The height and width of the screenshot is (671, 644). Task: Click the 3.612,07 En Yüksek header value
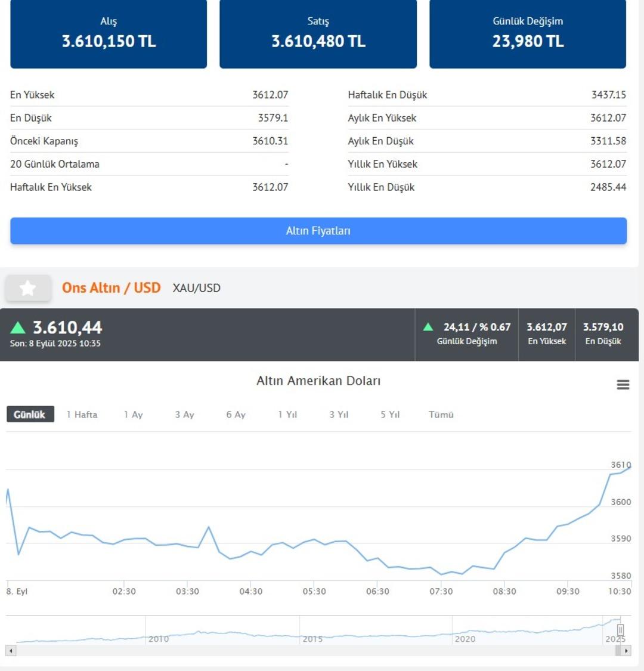[546, 327]
